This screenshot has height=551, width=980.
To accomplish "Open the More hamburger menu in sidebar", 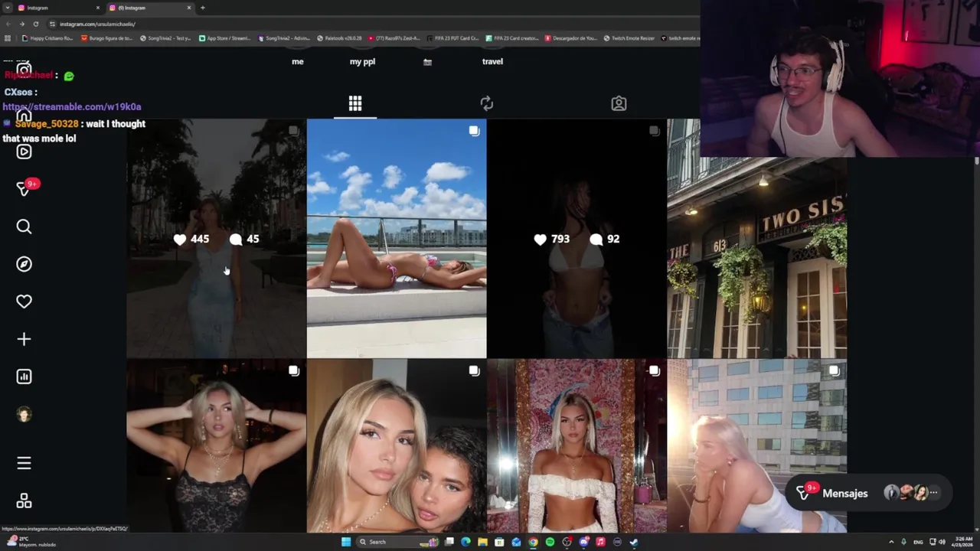I will 24,463.
